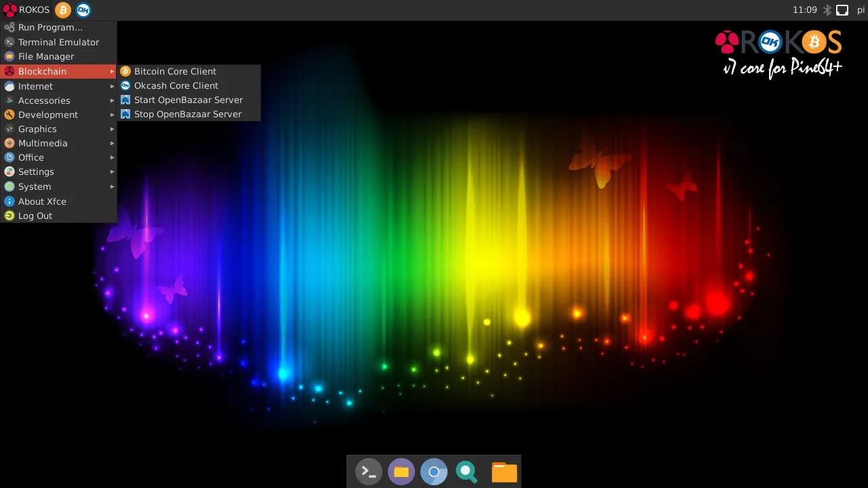The height and width of the screenshot is (488, 868).
Task: Open the orange folder dock icon
Action: pyautogui.click(x=504, y=472)
